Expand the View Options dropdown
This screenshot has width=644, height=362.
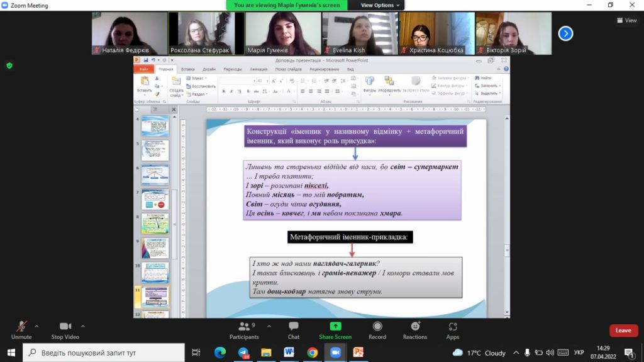[x=380, y=5]
